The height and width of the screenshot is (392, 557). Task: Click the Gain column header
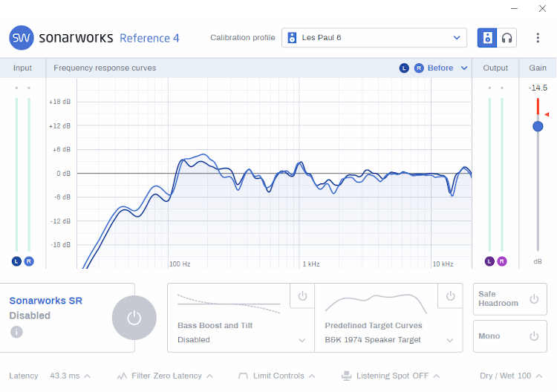(538, 68)
